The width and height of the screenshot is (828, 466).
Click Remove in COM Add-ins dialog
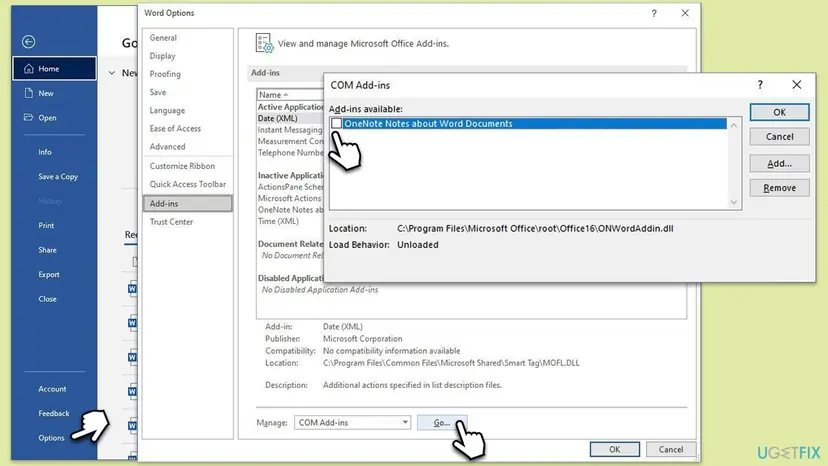[779, 188]
